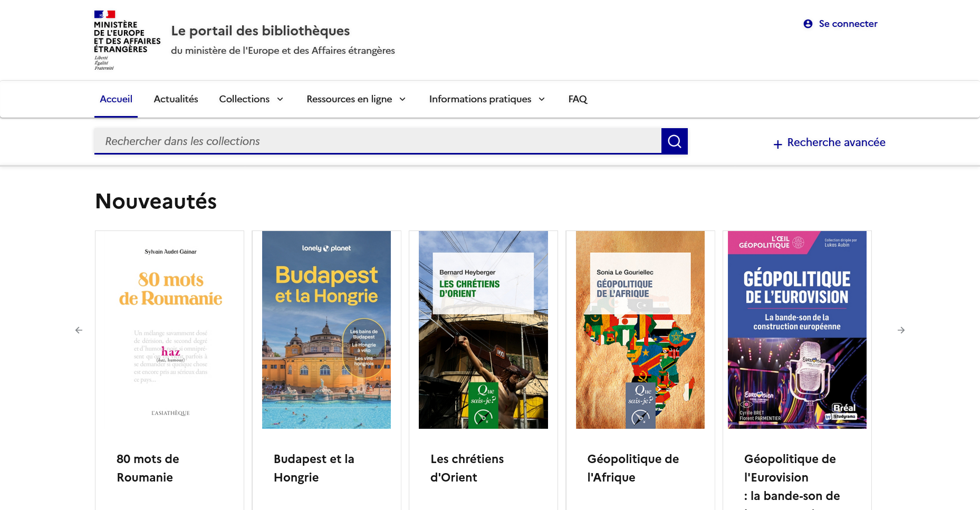Go back in carousel with the left arrow
980x510 pixels.
tap(79, 330)
